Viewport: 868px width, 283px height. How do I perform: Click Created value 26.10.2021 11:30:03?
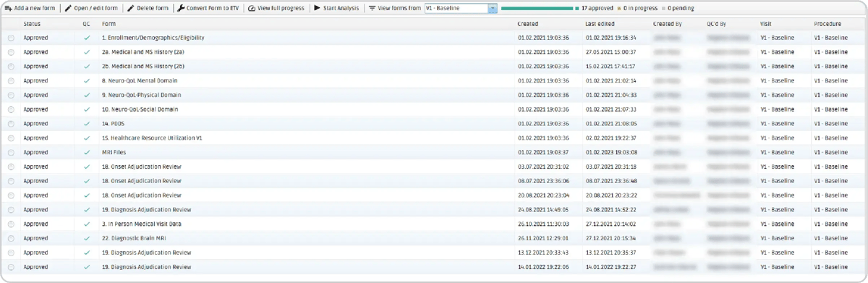tap(543, 224)
